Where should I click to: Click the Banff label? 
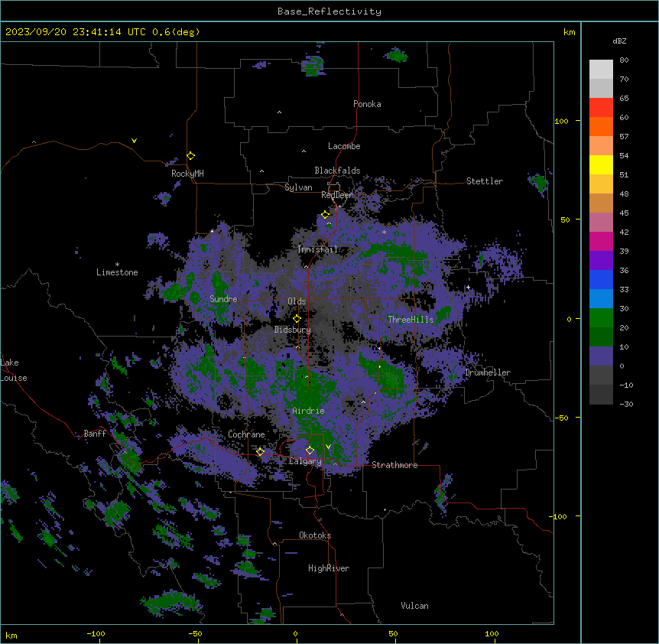click(x=95, y=434)
